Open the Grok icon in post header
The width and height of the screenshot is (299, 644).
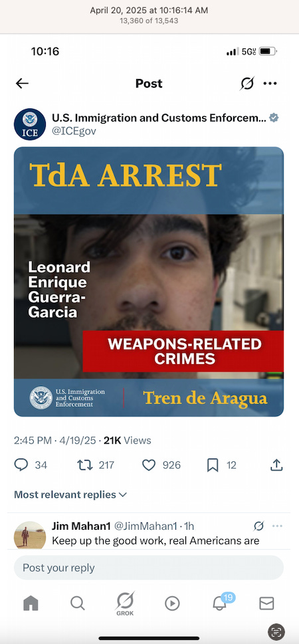point(247,83)
